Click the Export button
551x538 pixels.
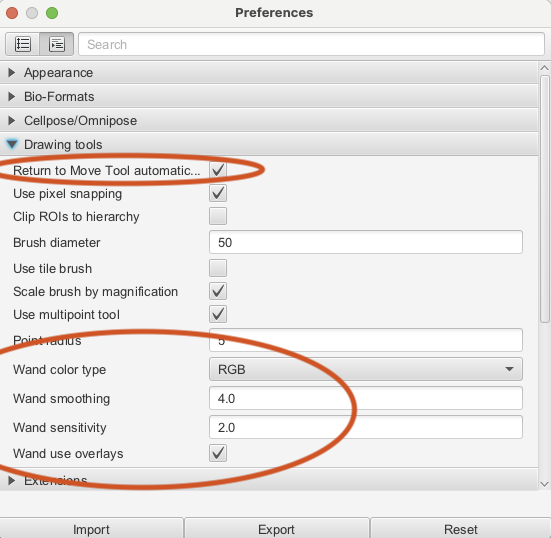click(x=277, y=529)
